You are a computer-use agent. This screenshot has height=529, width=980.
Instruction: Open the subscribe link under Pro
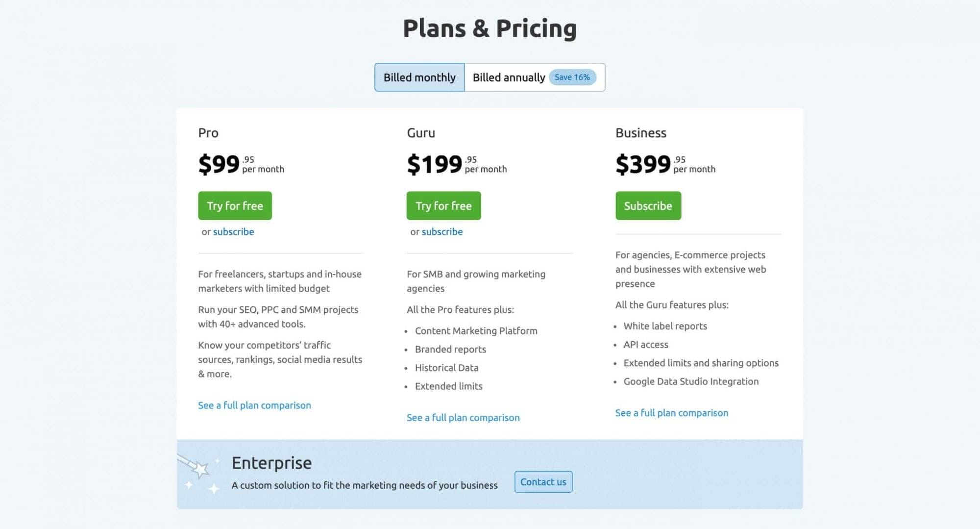(233, 231)
